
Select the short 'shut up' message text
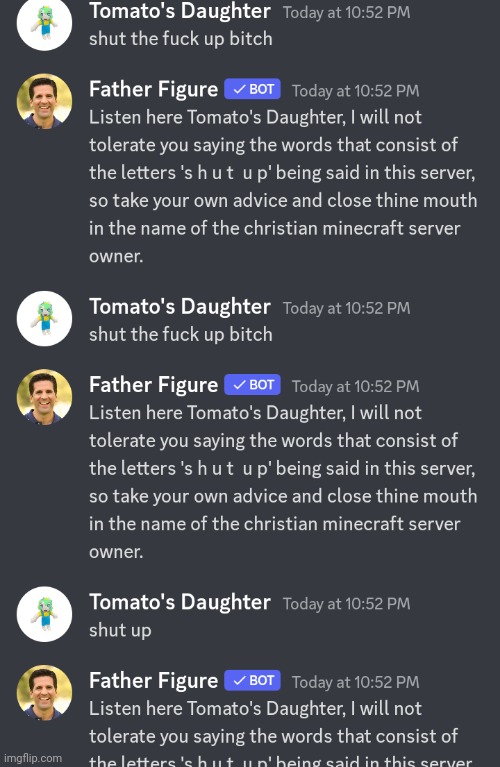[x=120, y=631]
